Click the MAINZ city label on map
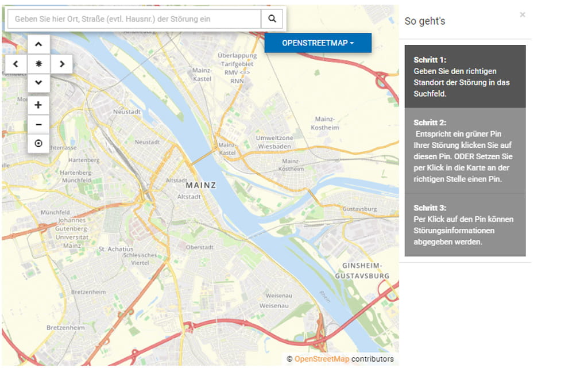 click(x=201, y=186)
